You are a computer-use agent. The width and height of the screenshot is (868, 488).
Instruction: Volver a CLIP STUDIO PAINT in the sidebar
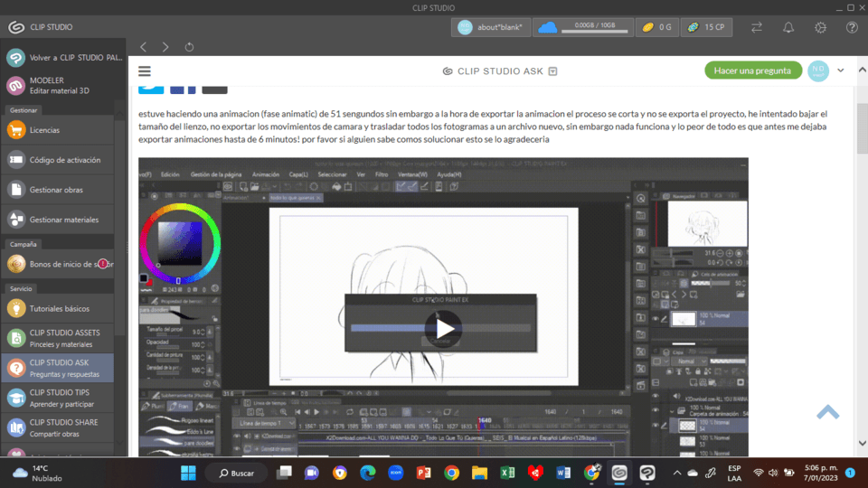(64, 58)
